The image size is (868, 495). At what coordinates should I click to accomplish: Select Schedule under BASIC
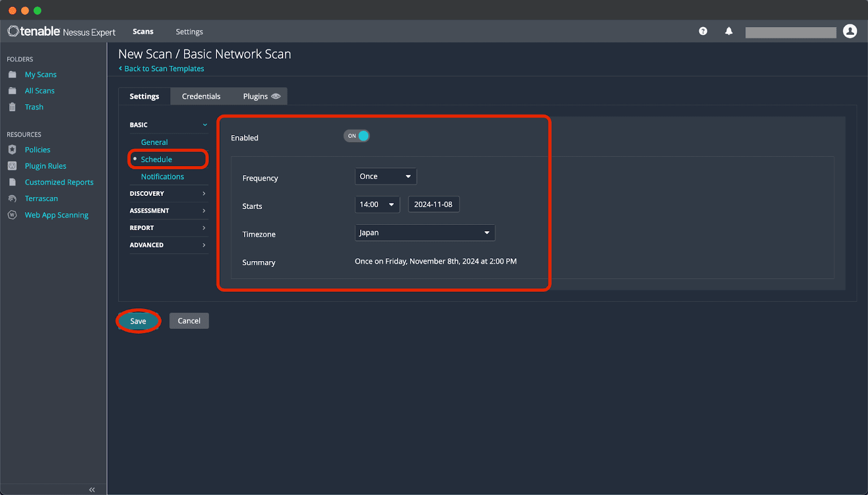click(x=157, y=160)
